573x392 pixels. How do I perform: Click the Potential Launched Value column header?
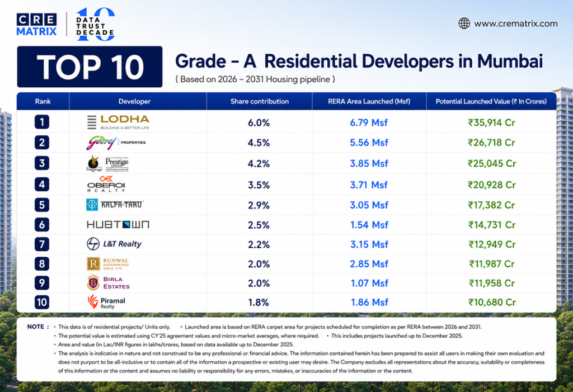[x=491, y=101]
